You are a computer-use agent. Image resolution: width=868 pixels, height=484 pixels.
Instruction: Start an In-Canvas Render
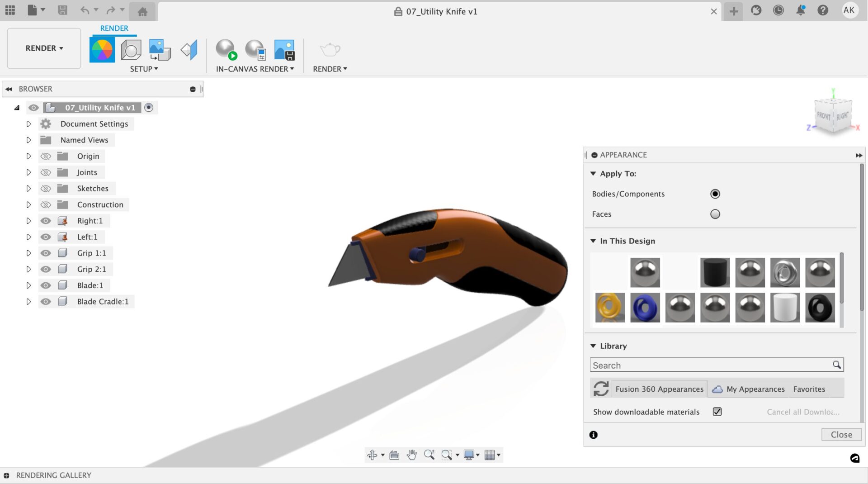(x=226, y=51)
